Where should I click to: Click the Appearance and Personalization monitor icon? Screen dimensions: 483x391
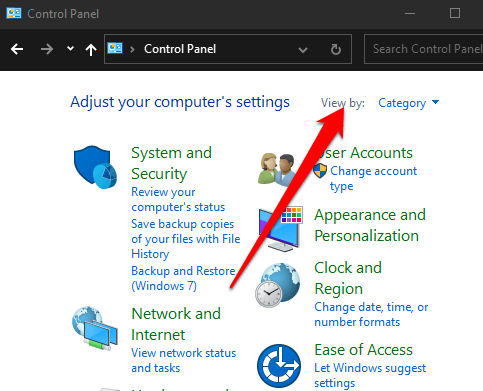coord(281,229)
